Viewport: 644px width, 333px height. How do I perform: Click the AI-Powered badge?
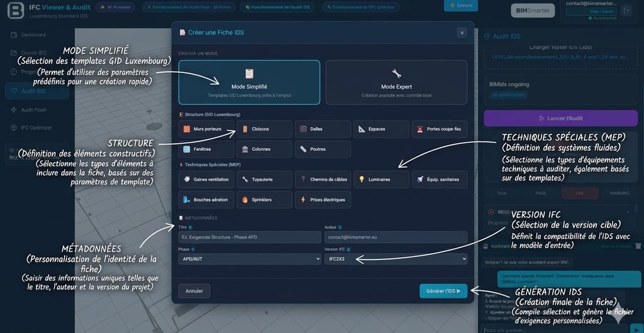pyautogui.click(x=114, y=7)
